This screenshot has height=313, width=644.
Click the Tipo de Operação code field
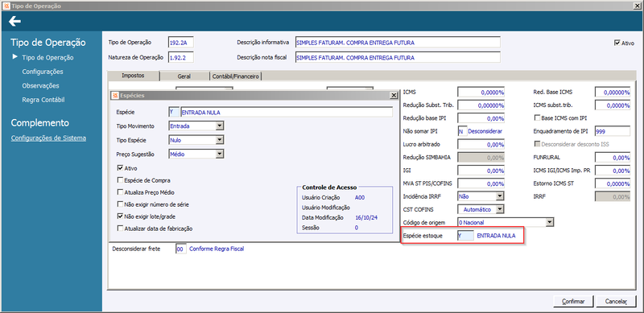180,43
